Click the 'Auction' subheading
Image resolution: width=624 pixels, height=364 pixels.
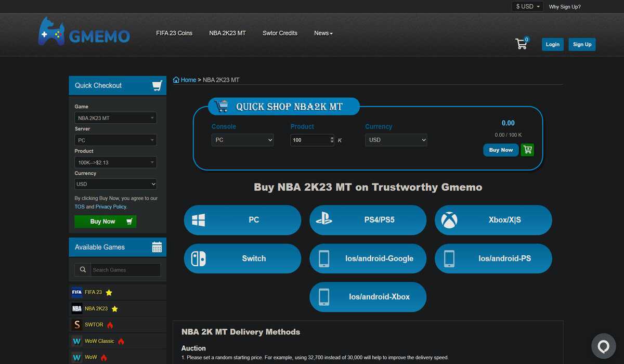point(193,348)
